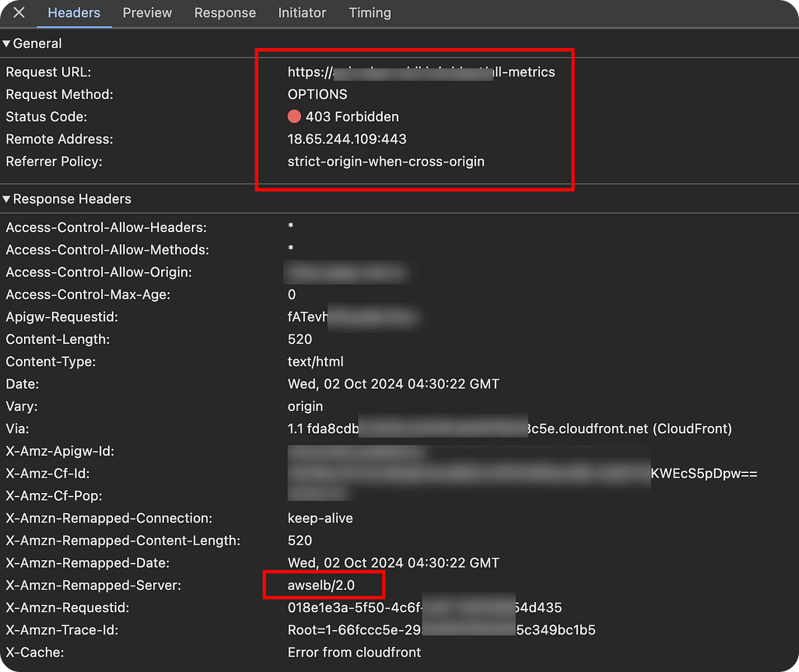Select the Content-Type text/html value

pos(315,361)
